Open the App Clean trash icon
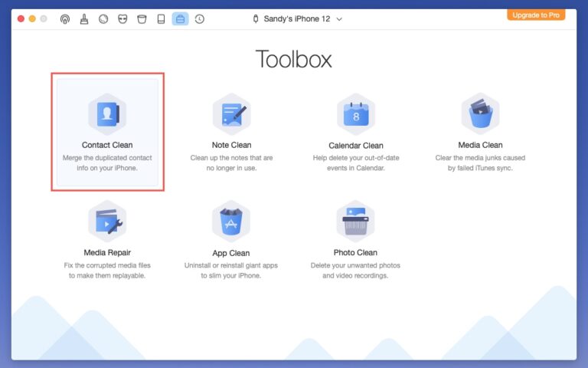588x368 pixels. click(x=230, y=222)
